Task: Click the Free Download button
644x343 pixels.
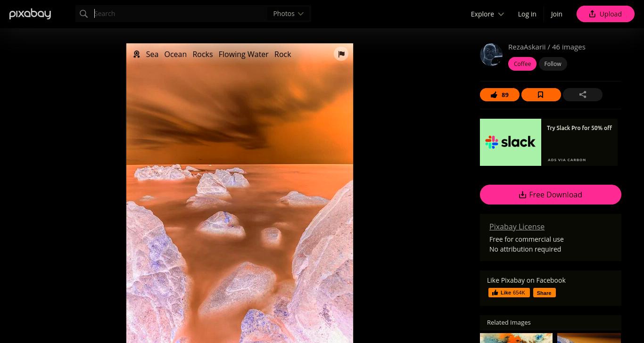Action: tap(551, 195)
